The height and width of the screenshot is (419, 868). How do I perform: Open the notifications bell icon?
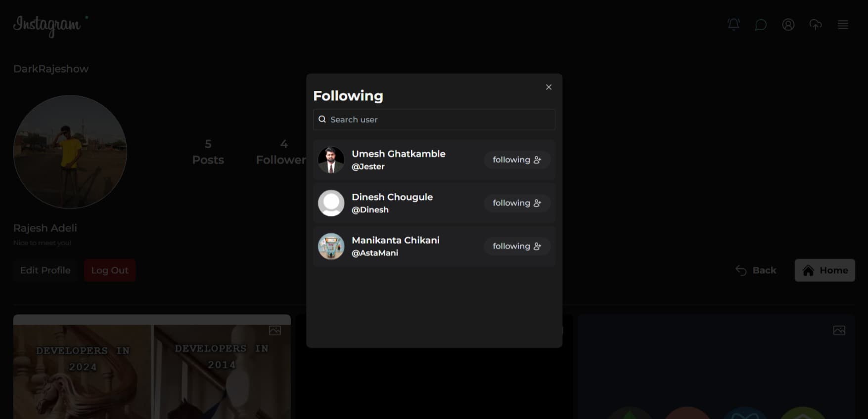733,24
